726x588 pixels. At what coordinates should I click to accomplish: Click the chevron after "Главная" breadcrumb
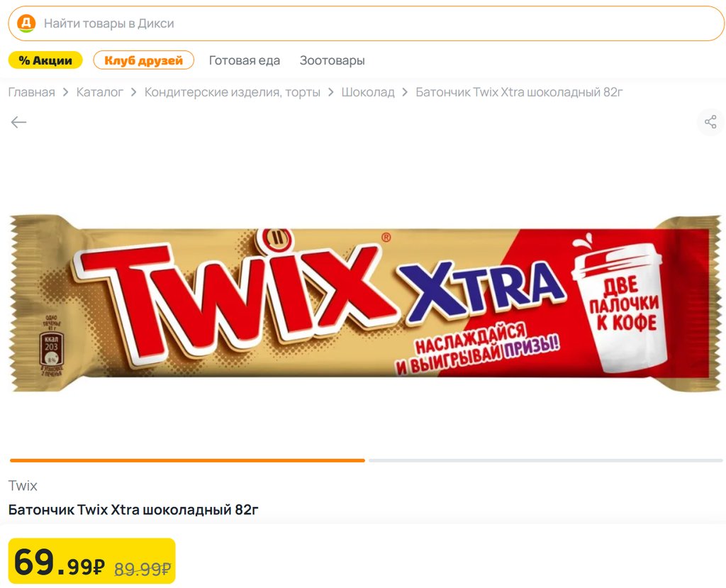click(x=66, y=92)
